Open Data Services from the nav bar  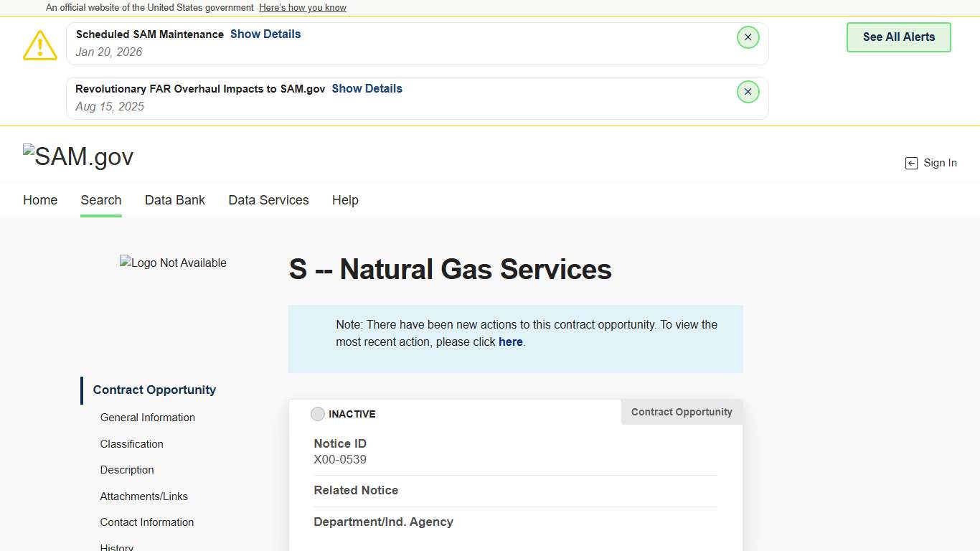pos(268,200)
